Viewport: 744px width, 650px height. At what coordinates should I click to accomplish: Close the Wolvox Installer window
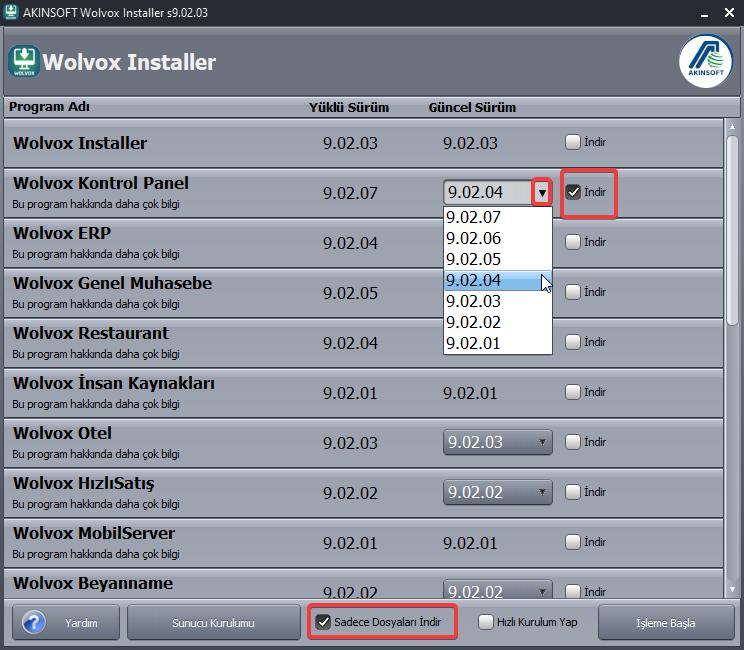click(x=730, y=13)
